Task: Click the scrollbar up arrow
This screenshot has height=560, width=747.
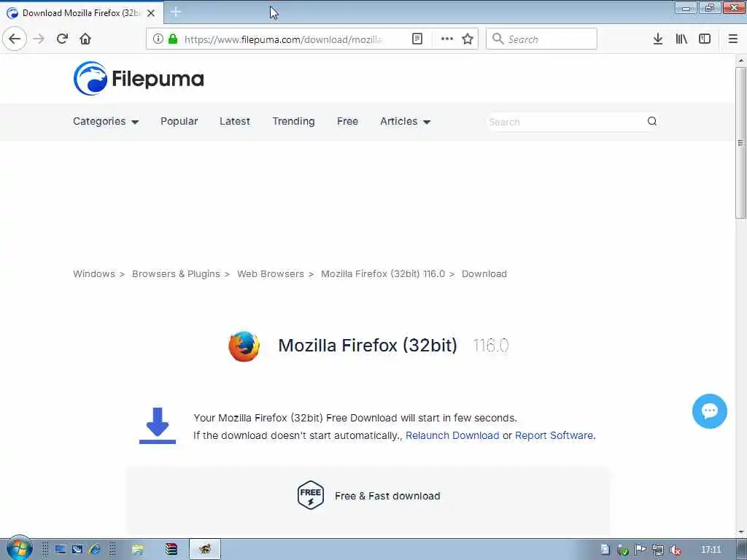Action: [x=740, y=61]
